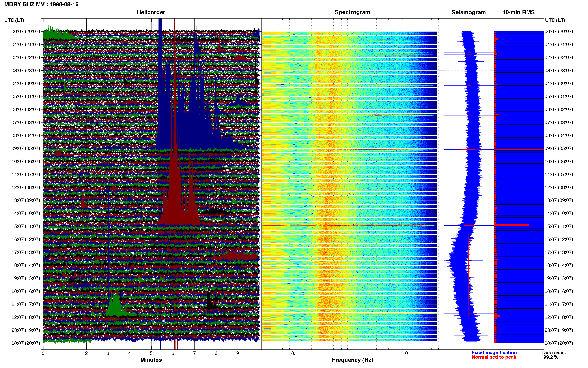The height and width of the screenshot is (368, 588).
Task: Click "16:07 (12:07)" on the RMS time axis
Action: point(559,239)
